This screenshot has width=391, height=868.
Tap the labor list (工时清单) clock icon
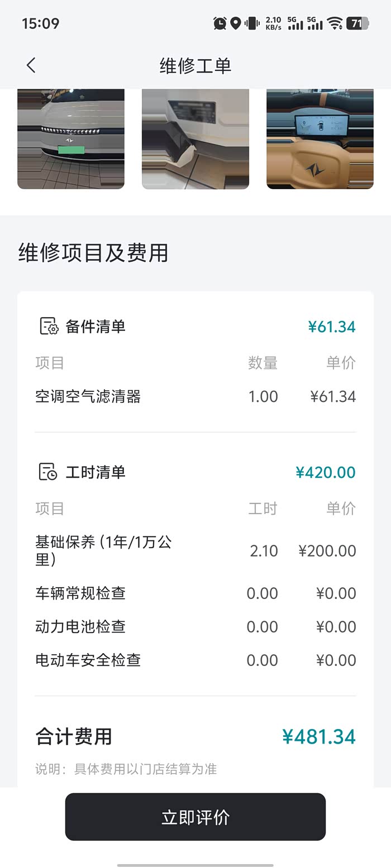pos(49,472)
